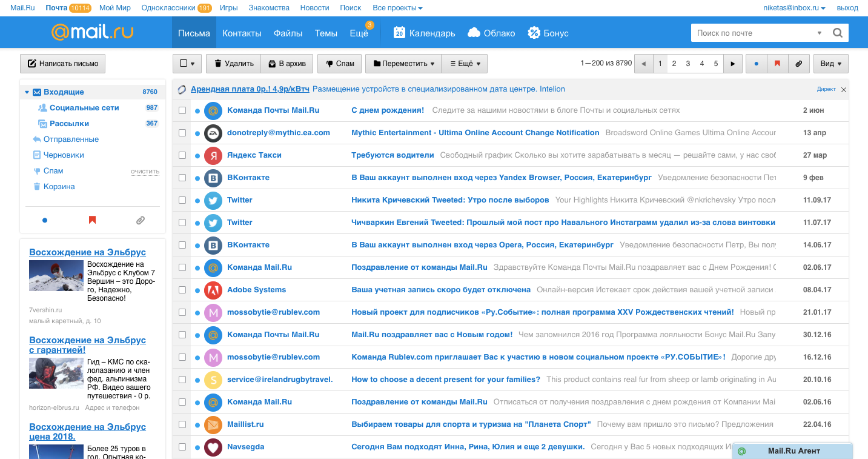The image size is (868, 459).
Task: Go to the previous page of emails
Action: click(643, 64)
